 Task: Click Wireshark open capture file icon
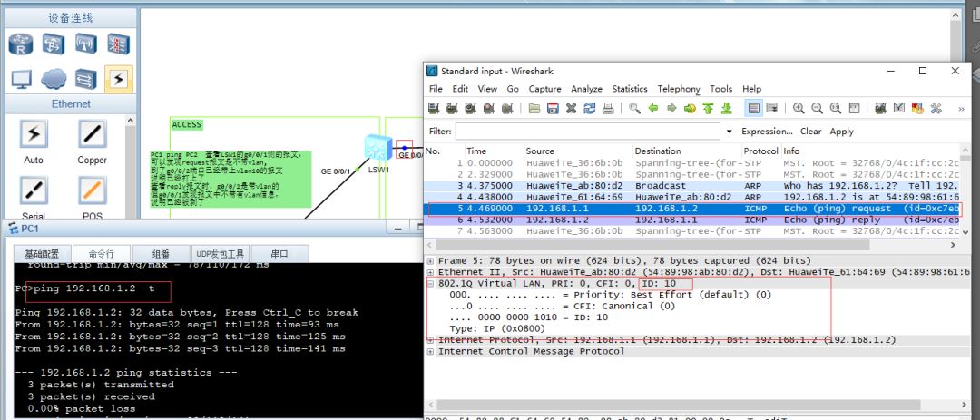pyautogui.click(x=534, y=108)
